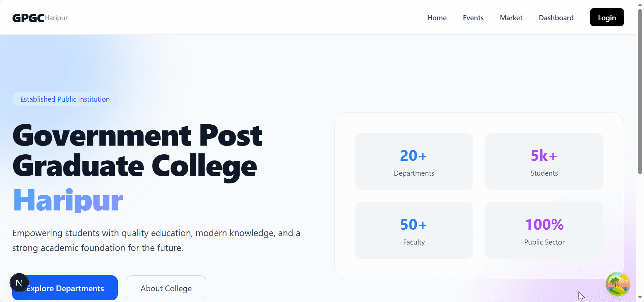Navigate to the Events page
Viewport: 644px width, 302px height.
click(473, 18)
